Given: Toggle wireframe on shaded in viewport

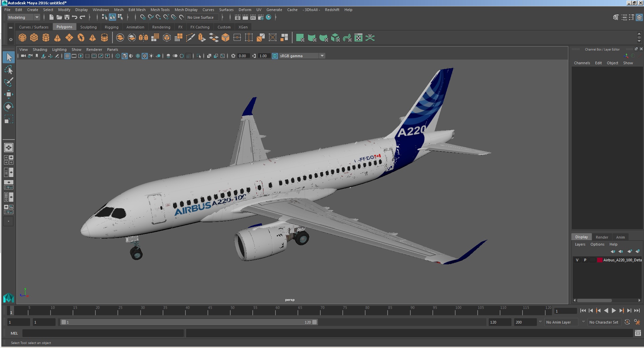Looking at the screenshot, I should pos(138,56).
